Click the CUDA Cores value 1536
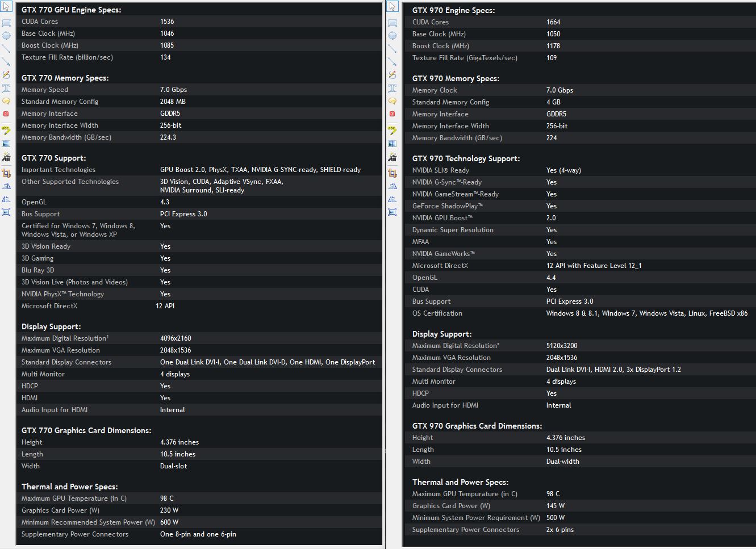This screenshot has height=549, width=756. (x=167, y=22)
